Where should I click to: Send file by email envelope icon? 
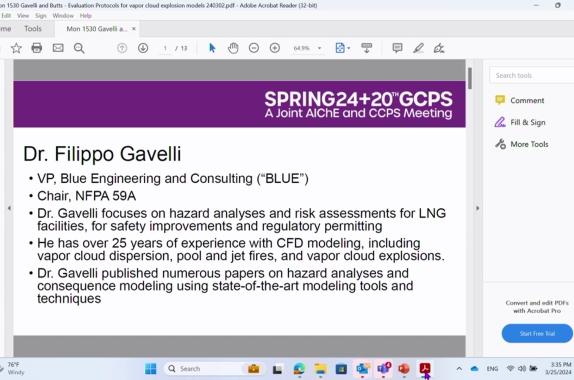tap(58, 48)
